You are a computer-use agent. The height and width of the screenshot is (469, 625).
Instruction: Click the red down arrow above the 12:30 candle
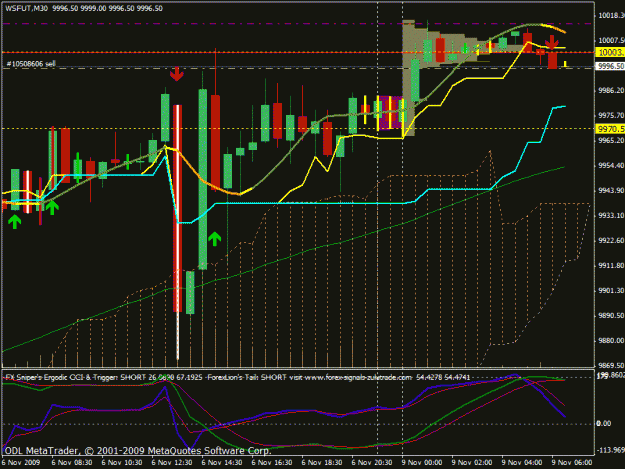(x=177, y=74)
